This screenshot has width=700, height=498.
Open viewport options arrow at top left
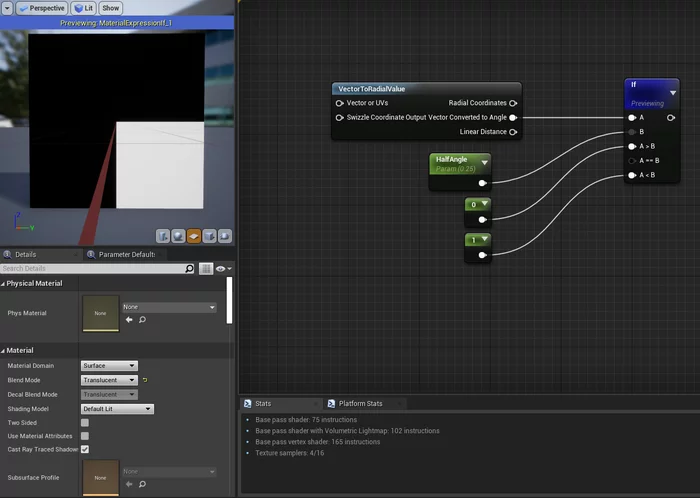point(7,8)
